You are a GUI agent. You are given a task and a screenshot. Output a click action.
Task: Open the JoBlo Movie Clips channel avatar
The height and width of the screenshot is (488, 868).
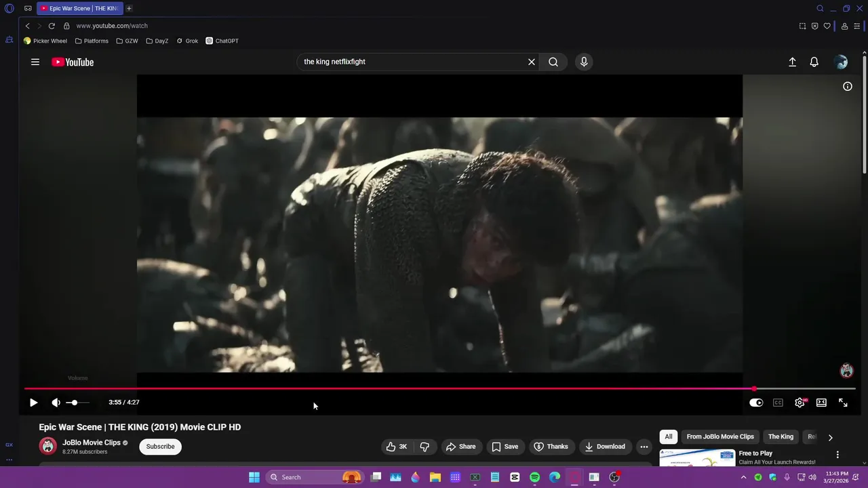pos(47,446)
